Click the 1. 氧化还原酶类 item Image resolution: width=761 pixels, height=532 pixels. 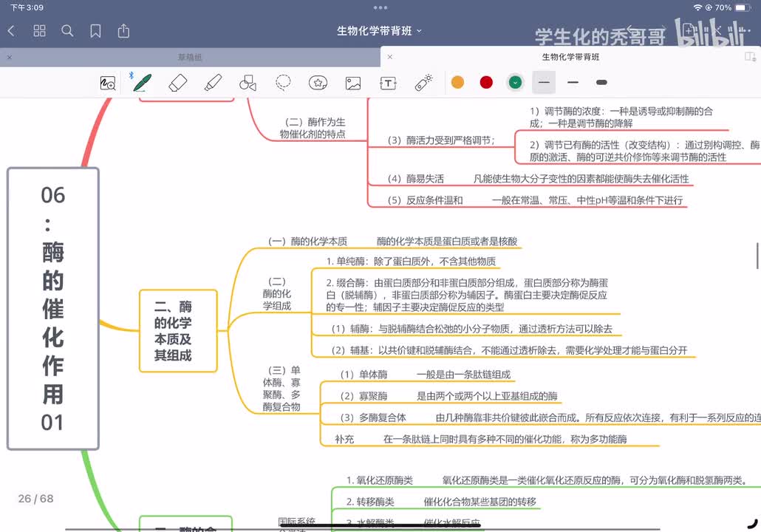tap(380, 480)
